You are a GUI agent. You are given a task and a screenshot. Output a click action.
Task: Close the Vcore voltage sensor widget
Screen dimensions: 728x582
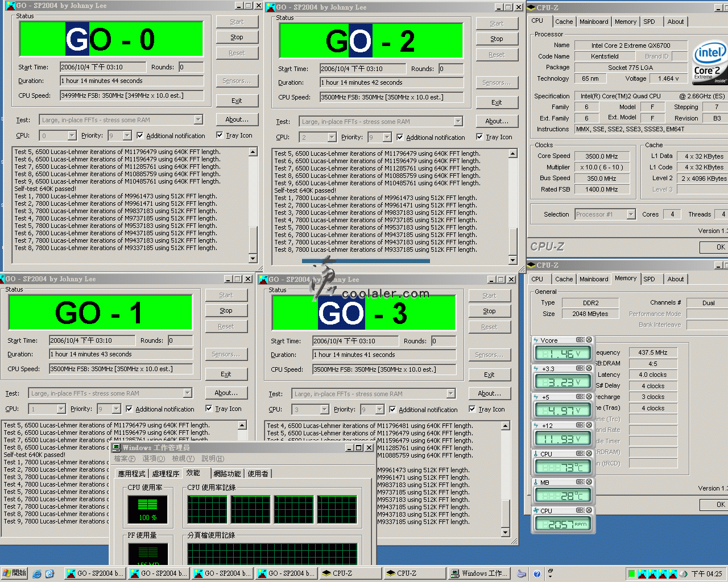589,340
